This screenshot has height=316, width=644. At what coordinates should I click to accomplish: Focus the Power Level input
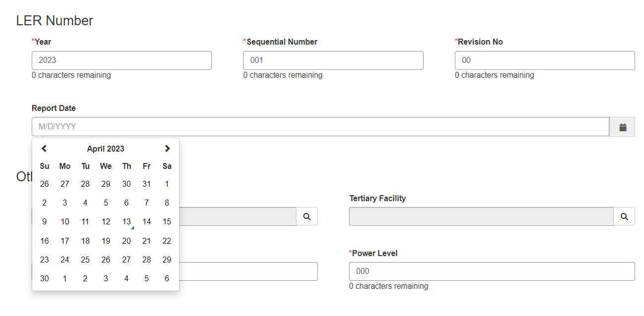492,271
